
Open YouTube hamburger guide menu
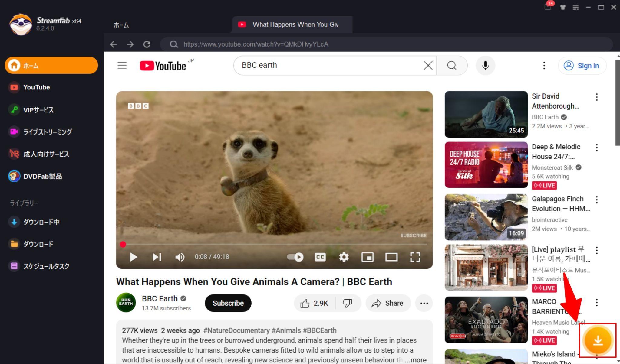[122, 65]
